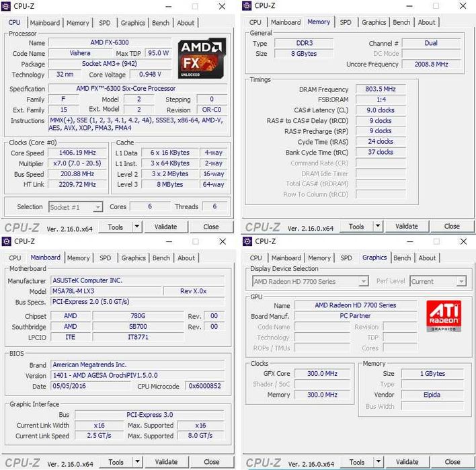Click the Current Link Speed 2.5 GT/s value
The image size is (476, 470).
coord(100,436)
